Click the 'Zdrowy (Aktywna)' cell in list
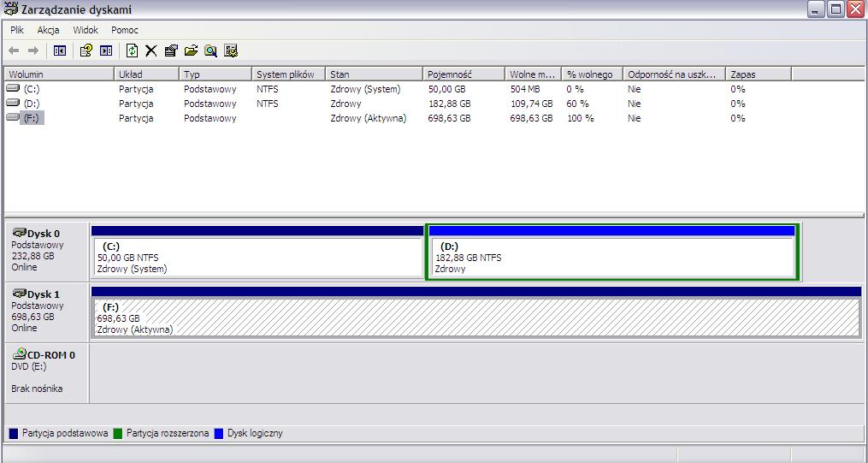 [x=368, y=118]
